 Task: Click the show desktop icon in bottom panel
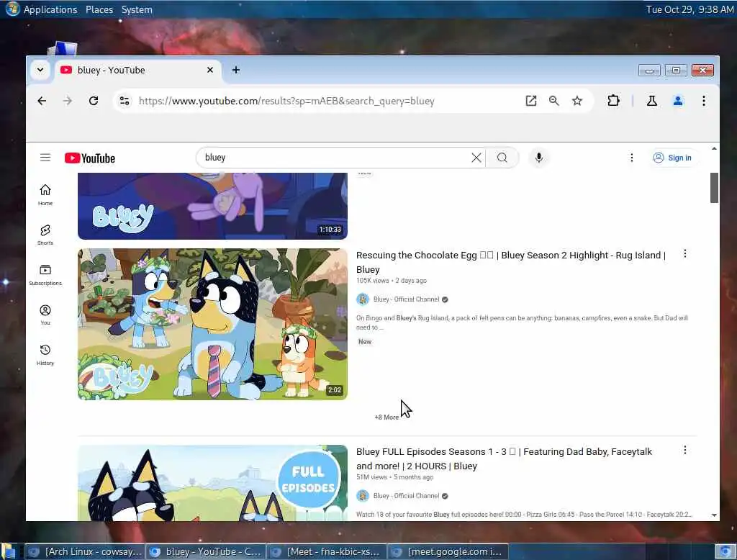tap(9, 551)
